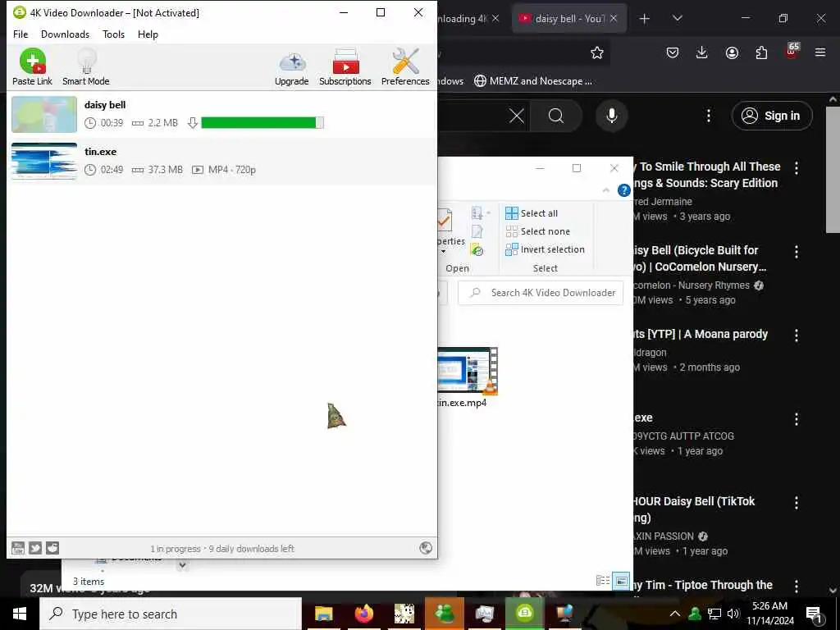Switch Explorer to large icons view
The image size is (840, 630).
tap(621, 580)
